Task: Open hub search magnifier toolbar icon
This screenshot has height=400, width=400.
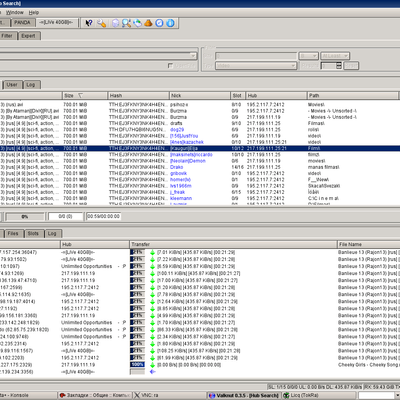Action: coord(126,23)
